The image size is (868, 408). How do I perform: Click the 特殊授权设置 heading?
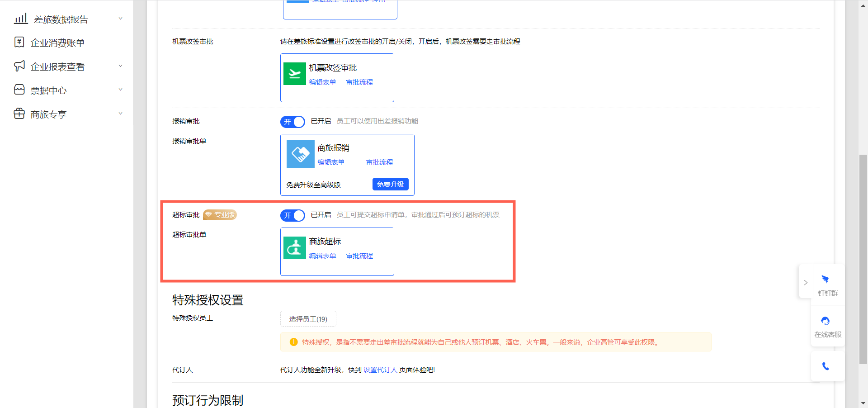208,300
